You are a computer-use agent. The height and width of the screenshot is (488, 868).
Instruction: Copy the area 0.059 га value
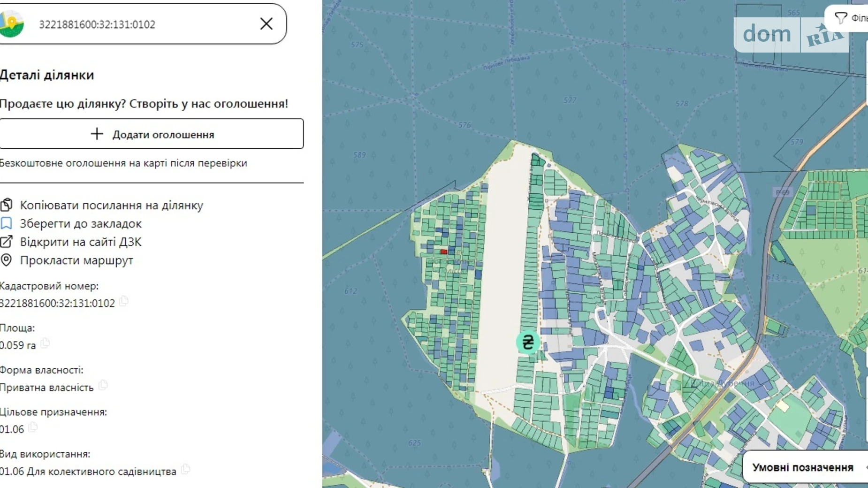(x=45, y=343)
